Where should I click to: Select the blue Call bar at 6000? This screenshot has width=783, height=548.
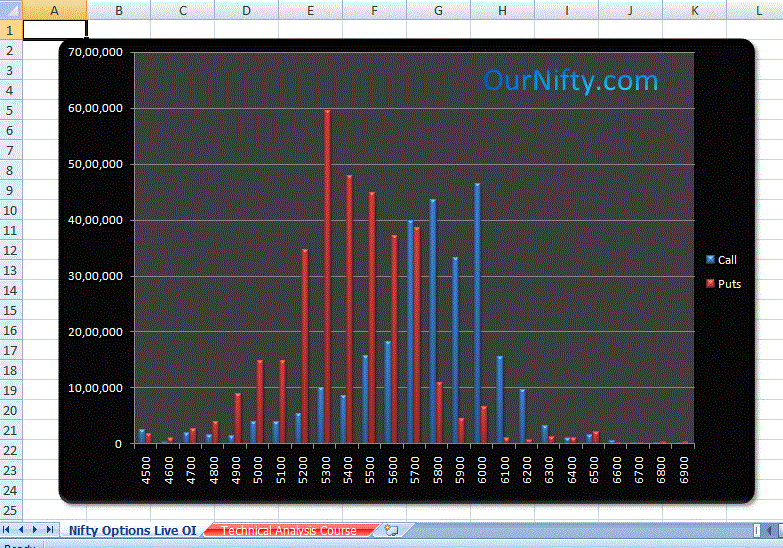coord(477,313)
